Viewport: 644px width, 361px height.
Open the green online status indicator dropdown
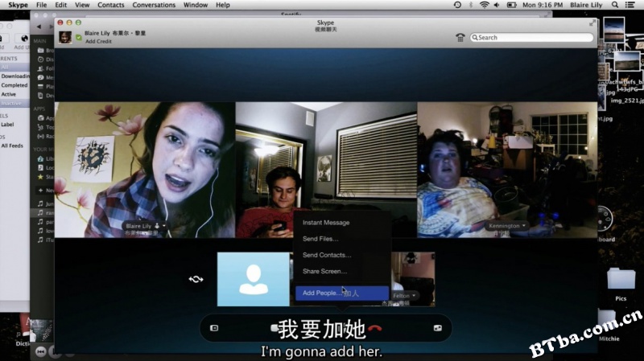tap(79, 37)
